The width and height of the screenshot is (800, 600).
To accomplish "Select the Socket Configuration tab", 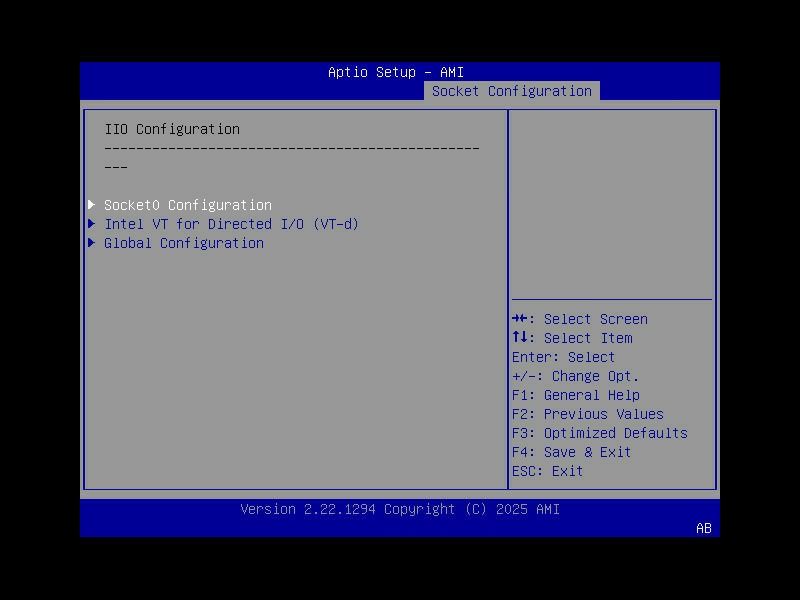I will click(x=511, y=90).
